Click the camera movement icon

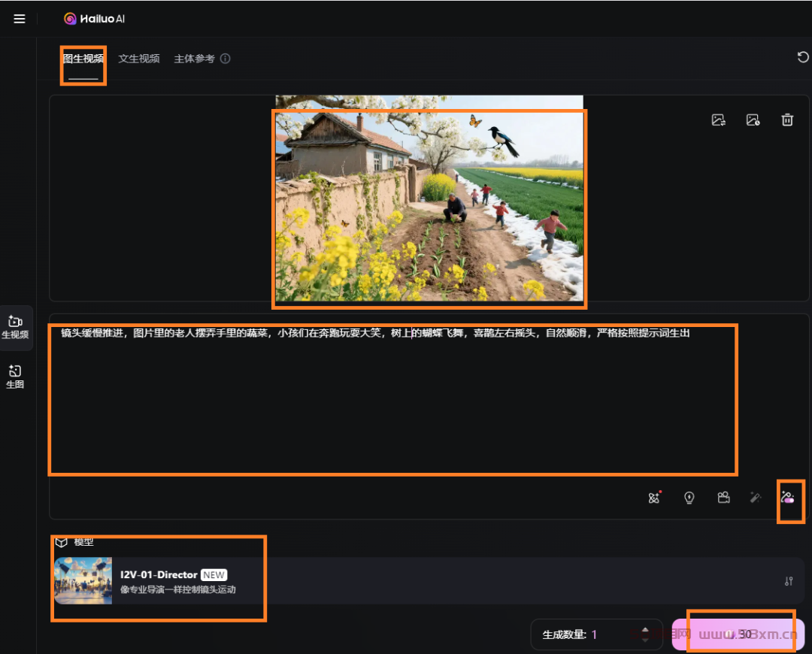(x=723, y=498)
